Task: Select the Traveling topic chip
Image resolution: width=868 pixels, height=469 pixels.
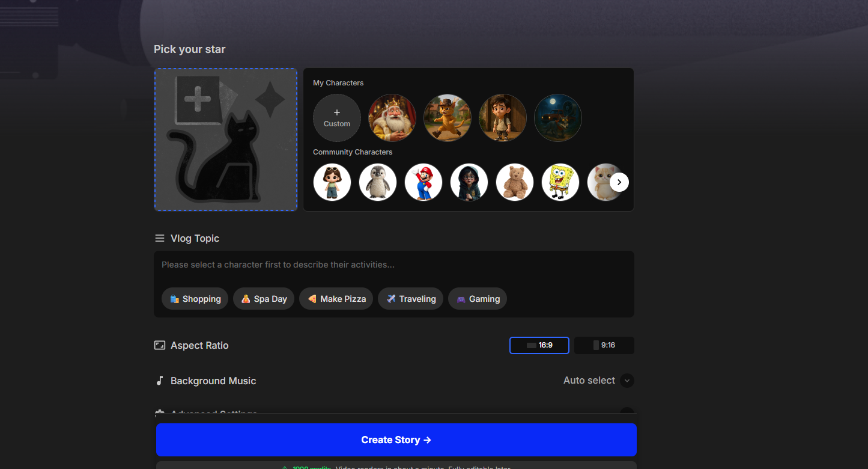Action: (411, 299)
